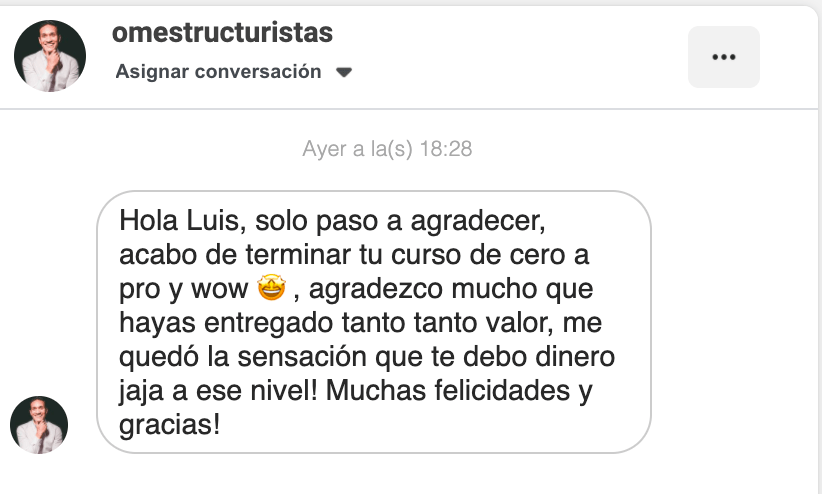Image resolution: width=822 pixels, height=494 pixels.
Task: Click the greeting word Hola
Action: click(x=148, y=221)
